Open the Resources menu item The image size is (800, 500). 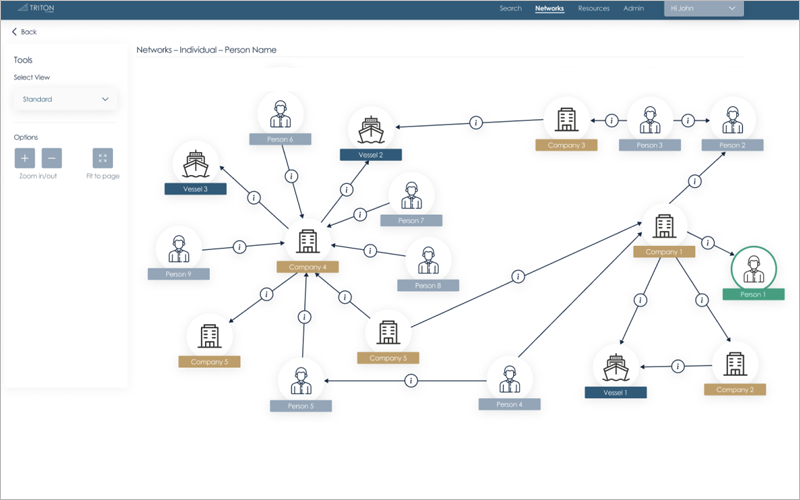(x=594, y=8)
